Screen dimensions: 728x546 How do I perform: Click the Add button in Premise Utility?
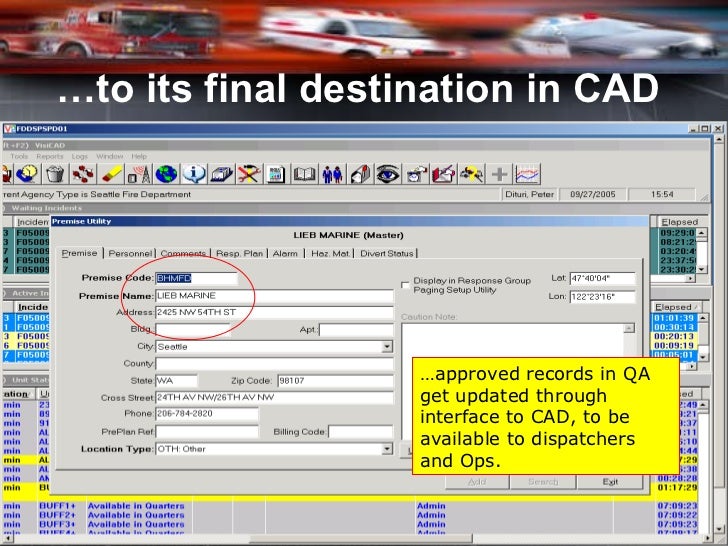click(477, 482)
